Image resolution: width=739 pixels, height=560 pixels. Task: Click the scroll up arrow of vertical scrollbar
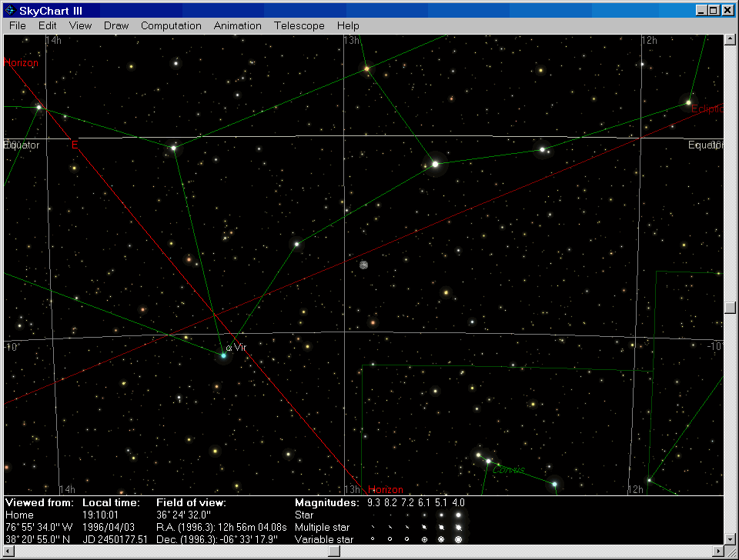[730, 41]
